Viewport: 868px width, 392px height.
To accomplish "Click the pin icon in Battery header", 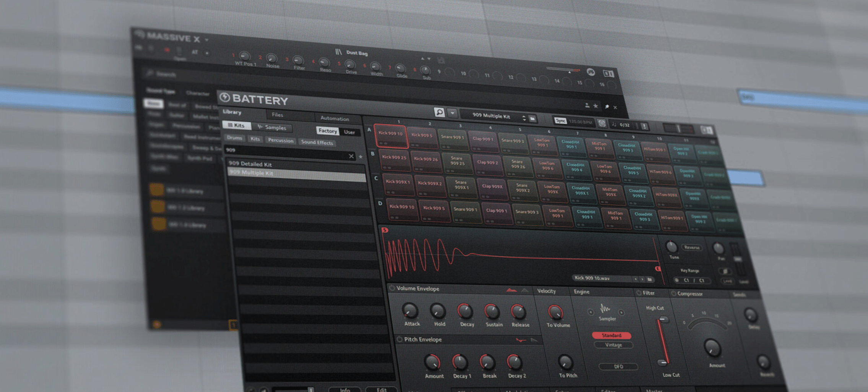I will tap(607, 107).
